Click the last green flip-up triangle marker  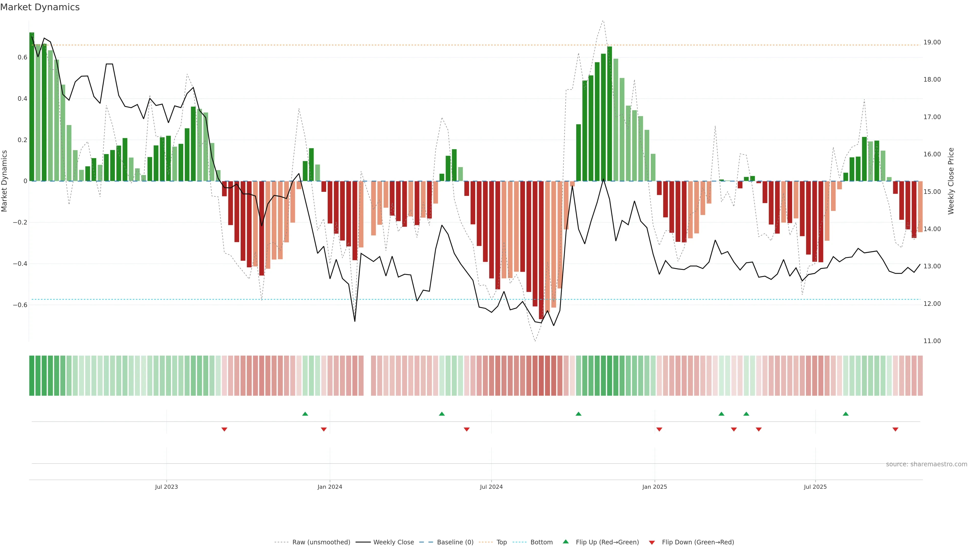point(845,414)
